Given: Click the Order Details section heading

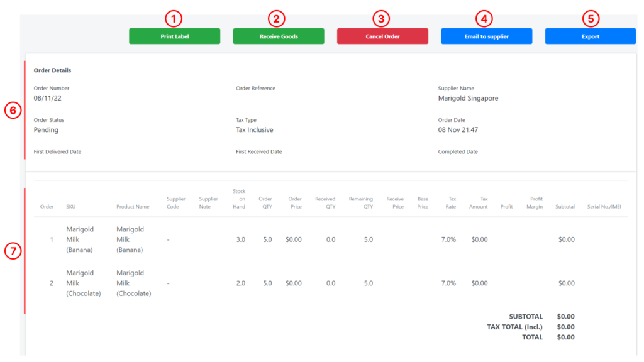Looking at the screenshot, I should coord(52,70).
